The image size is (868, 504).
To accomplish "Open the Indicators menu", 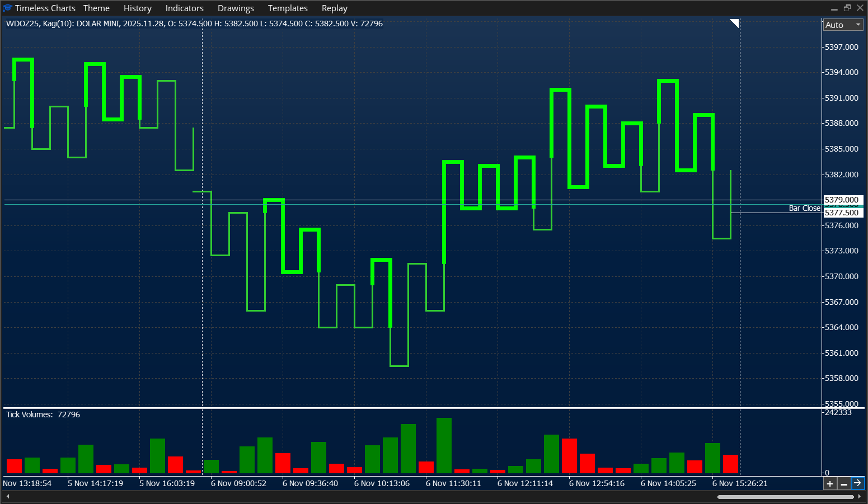I will point(184,8).
